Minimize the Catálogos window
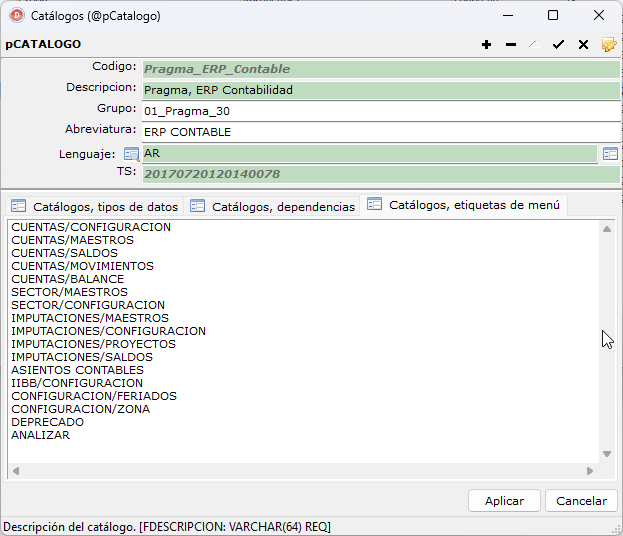This screenshot has width=623, height=536. point(508,16)
